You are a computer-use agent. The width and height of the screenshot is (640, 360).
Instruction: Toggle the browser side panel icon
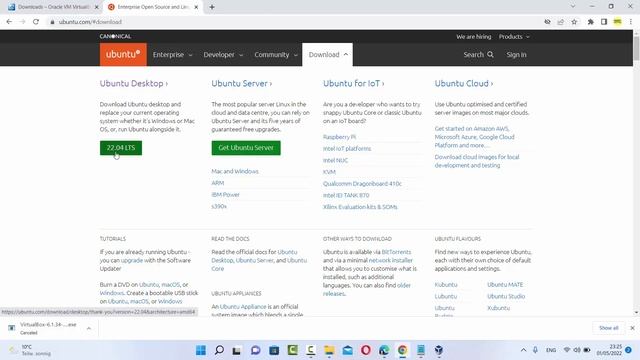point(604,22)
